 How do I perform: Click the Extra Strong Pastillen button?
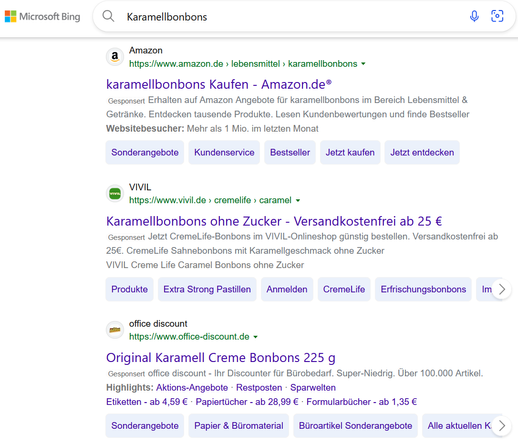pos(207,289)
